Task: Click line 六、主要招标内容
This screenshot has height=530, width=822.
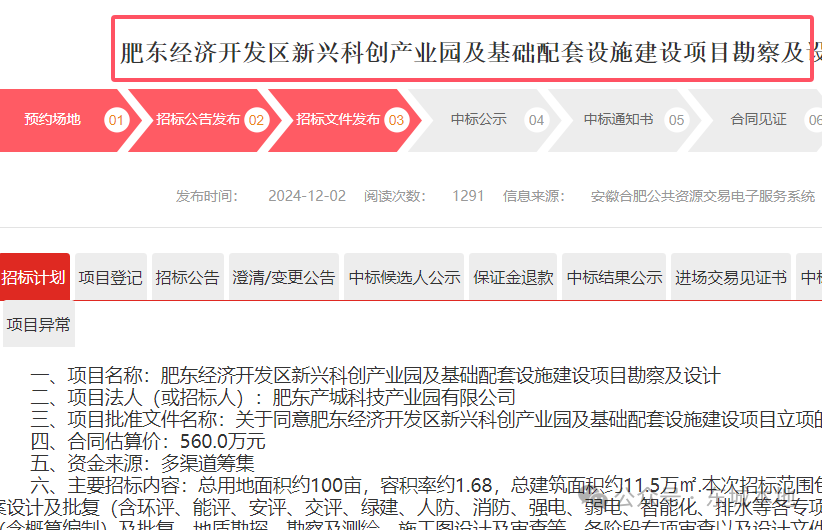Action: pyautogui.click(x=426, y=485)
